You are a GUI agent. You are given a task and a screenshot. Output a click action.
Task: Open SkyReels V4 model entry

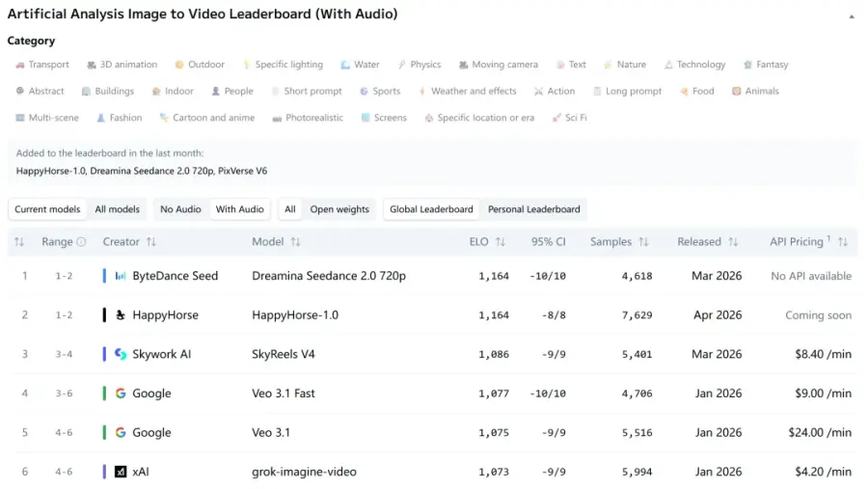coord(284,354)
